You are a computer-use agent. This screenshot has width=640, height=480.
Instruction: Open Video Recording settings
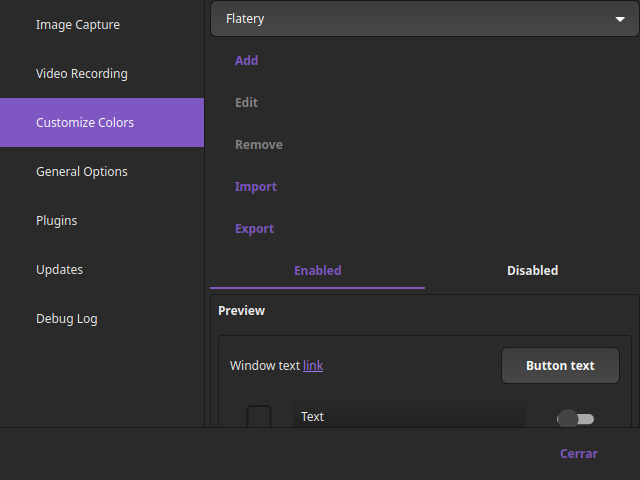pyautogui.click(x=82, y=74)
